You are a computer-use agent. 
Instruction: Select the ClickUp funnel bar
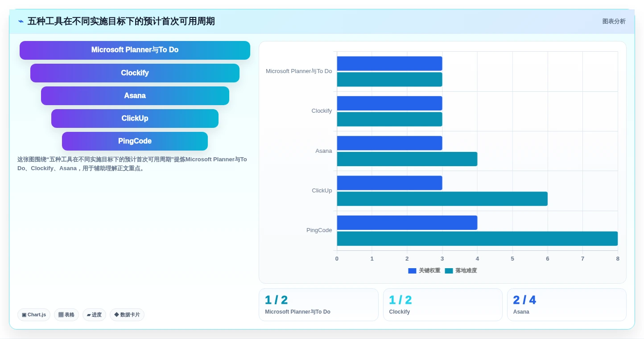(135, 118)
